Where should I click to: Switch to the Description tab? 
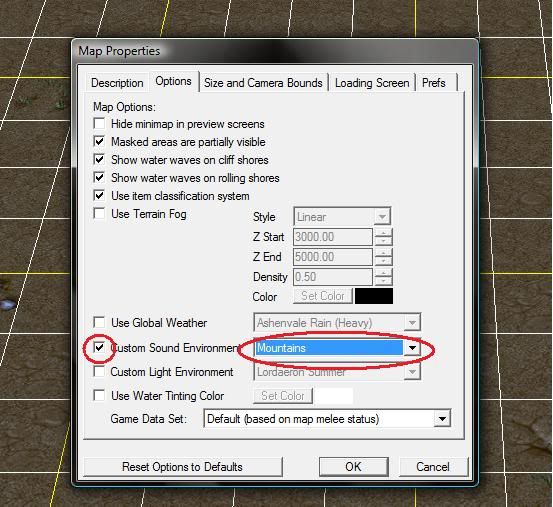point(117,83)
